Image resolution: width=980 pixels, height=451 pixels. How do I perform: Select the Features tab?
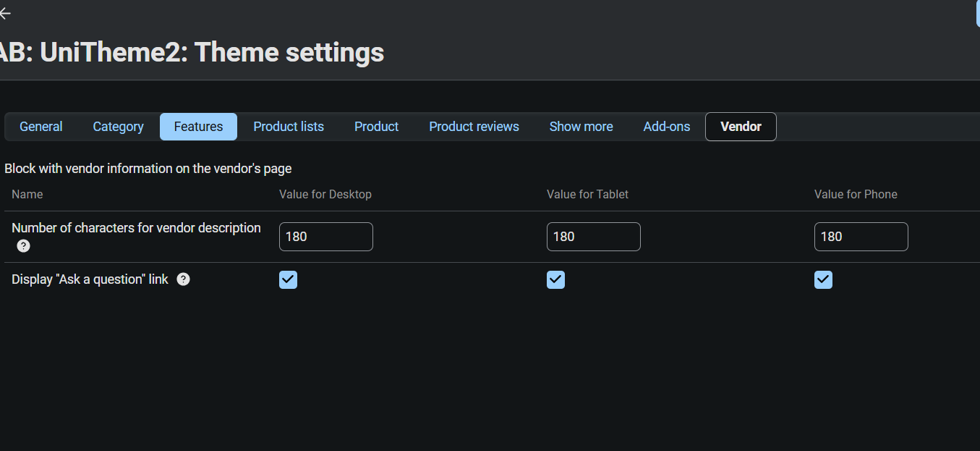tap(198, 127)
